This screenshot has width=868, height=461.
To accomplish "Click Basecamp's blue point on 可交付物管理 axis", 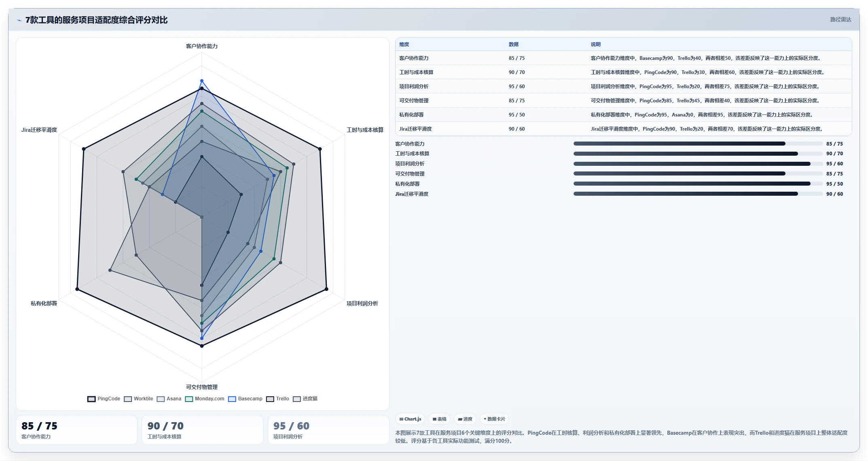I will [x=202, y=338].
